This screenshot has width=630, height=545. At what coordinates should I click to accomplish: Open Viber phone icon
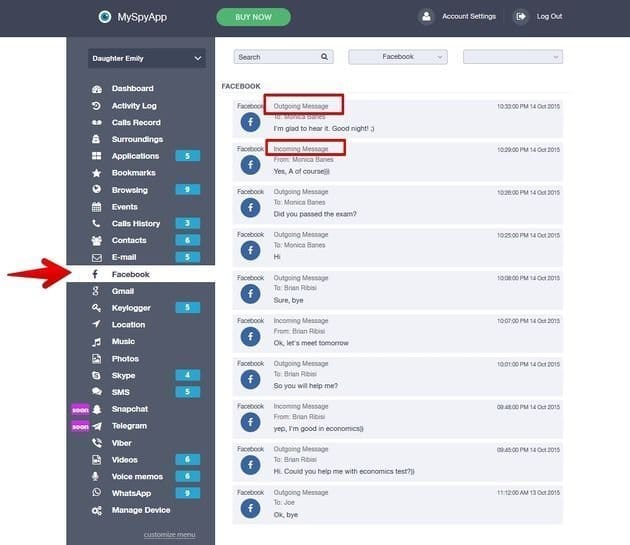point(97,443)
